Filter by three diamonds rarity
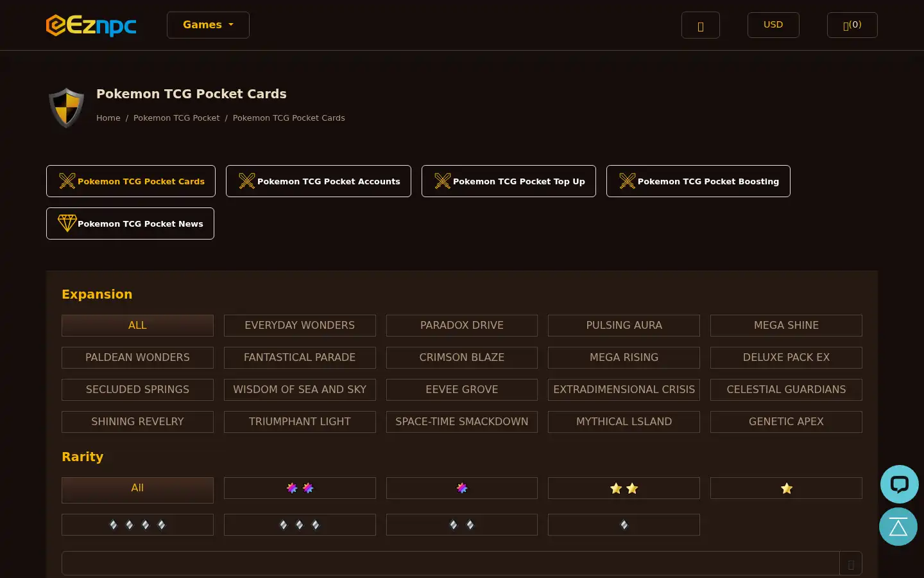 300,525
